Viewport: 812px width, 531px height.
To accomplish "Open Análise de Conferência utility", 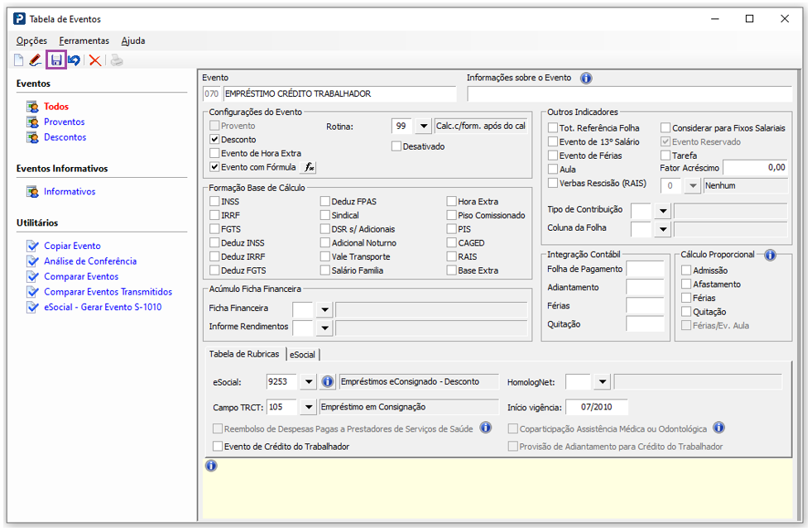I will click(x=90, y=261).
